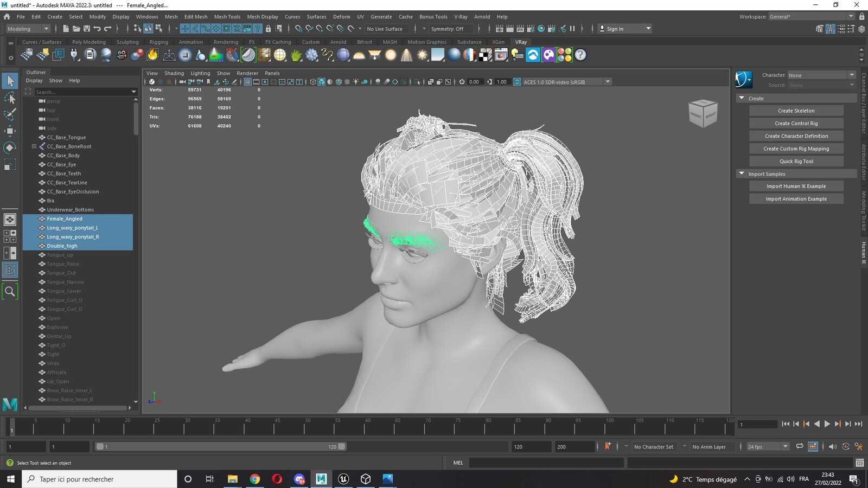The image size is (868, 488).
Task: Open the Modeling menu set dropdown
Action: [28, 29]
